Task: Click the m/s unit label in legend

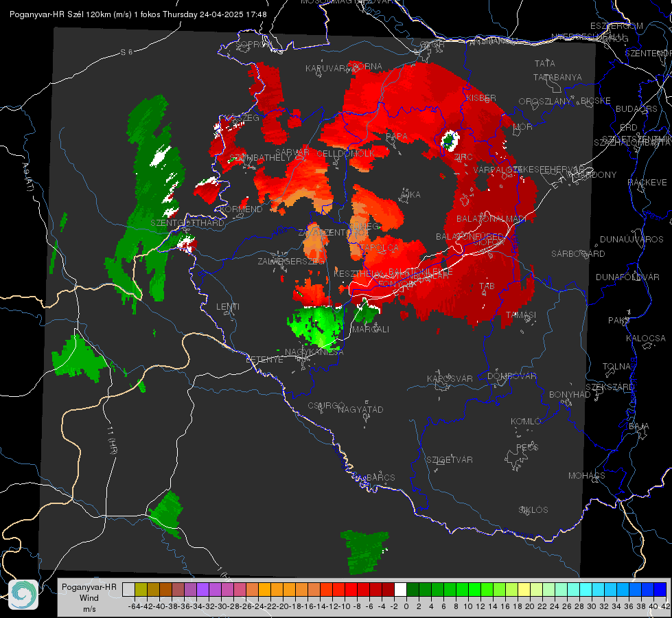Action: 89,609
